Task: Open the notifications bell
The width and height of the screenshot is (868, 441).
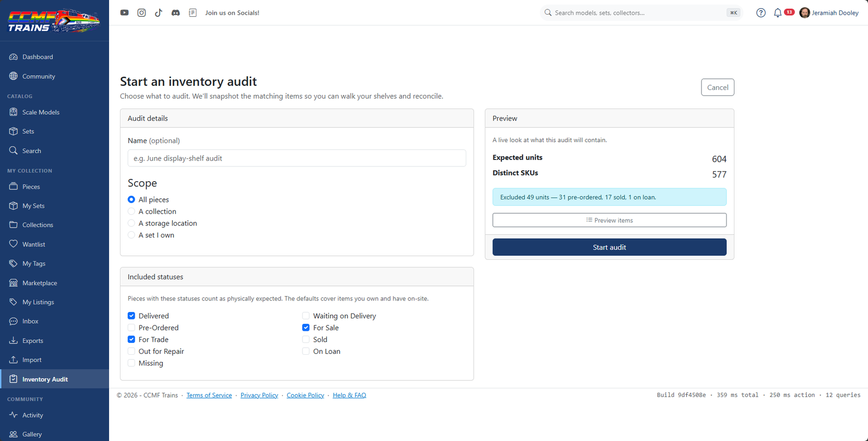Action: [777, 12]
